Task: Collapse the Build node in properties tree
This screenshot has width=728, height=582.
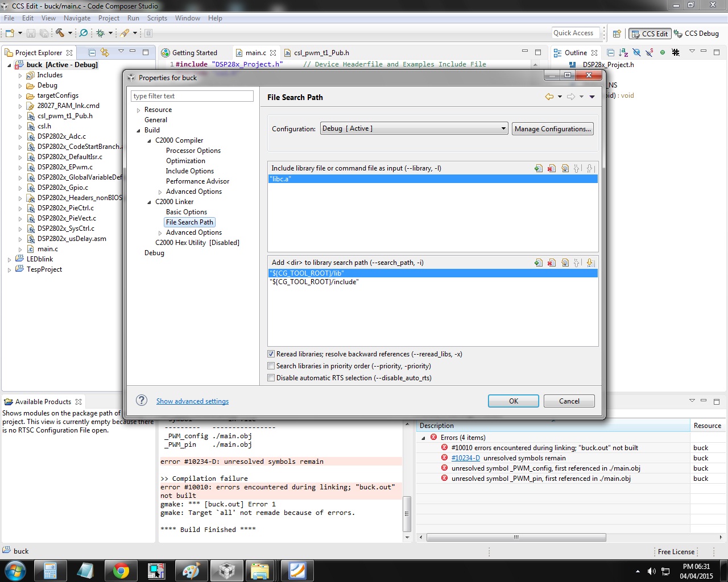Action: coord(138,130)
